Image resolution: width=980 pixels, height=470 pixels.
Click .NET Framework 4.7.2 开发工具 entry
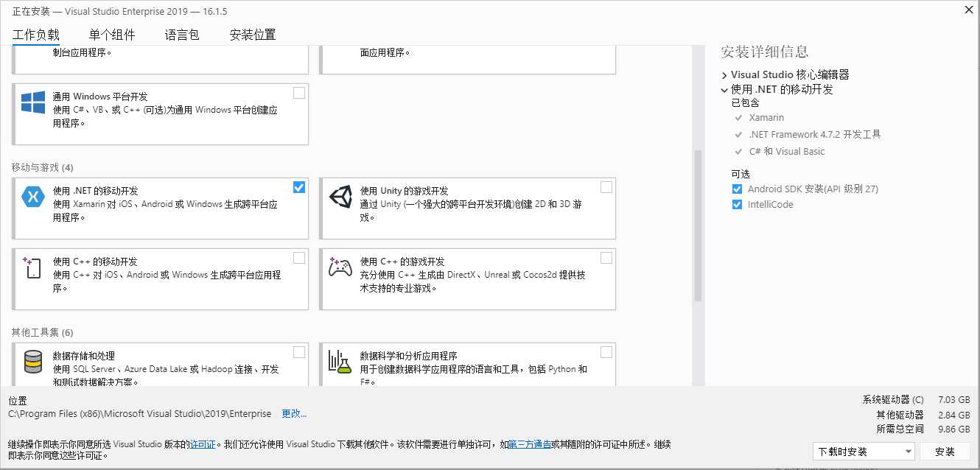814,135
